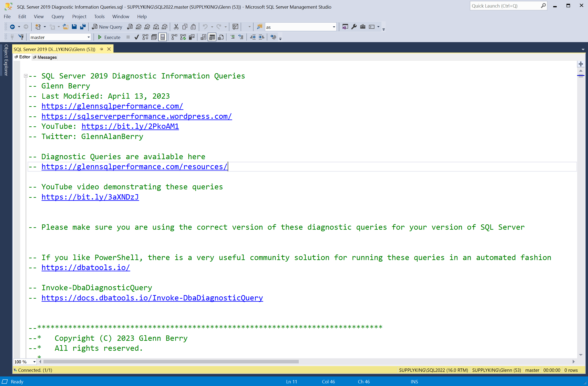
Task: Open the master database dropdown
Action: coord(88,37)
